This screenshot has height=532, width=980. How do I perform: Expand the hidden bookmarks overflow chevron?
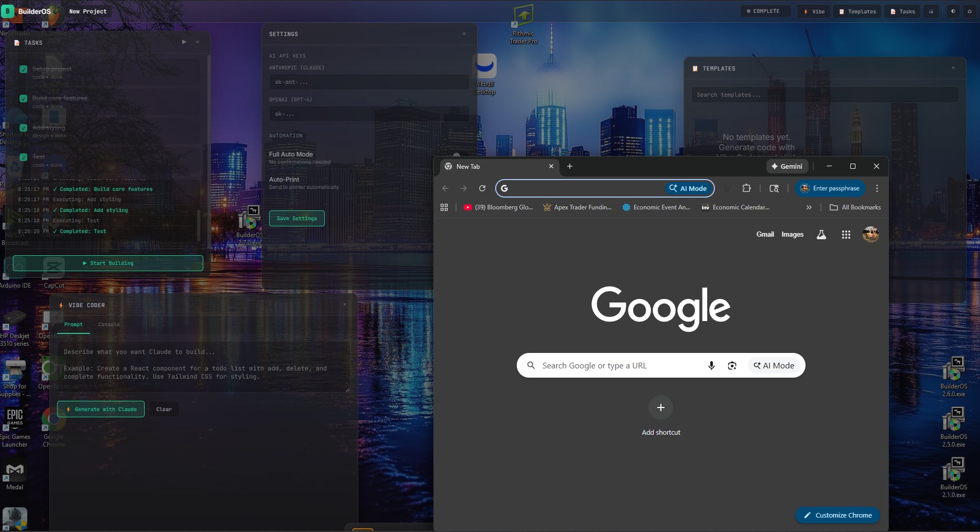tap(809, 207)
